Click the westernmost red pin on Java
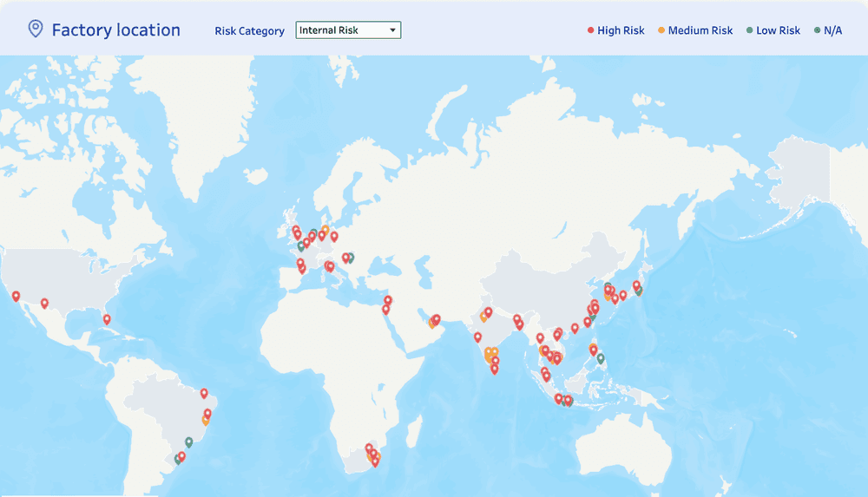Viewport: 868px width, 497px height. click(x=558, y=399)
